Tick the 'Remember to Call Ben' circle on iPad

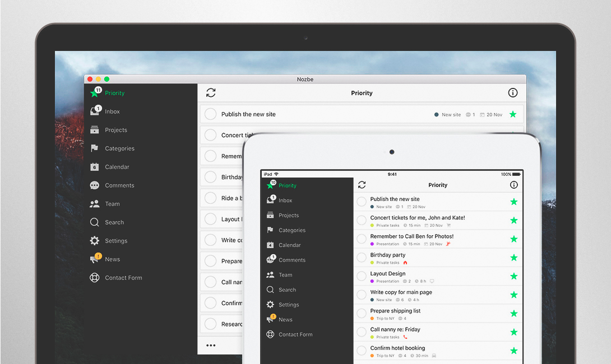362,239
